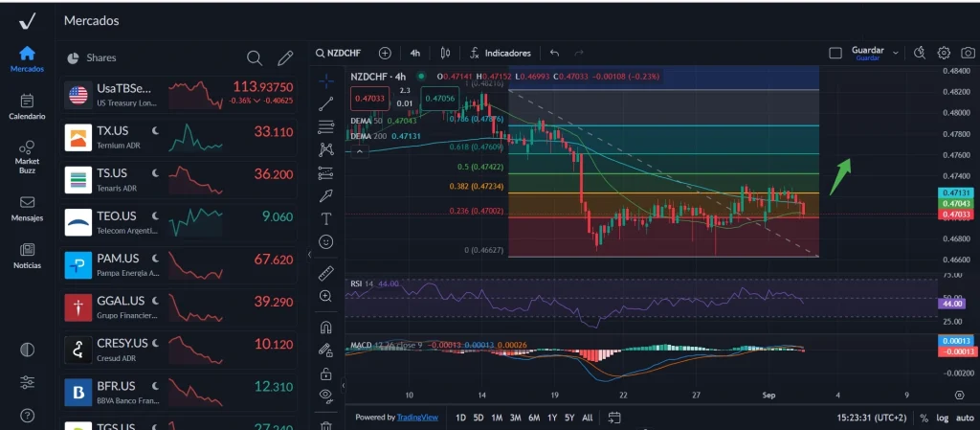This screenshot has width=980, height=430.
Task: Toggle auto scale
Action: [x=965, y=418]
